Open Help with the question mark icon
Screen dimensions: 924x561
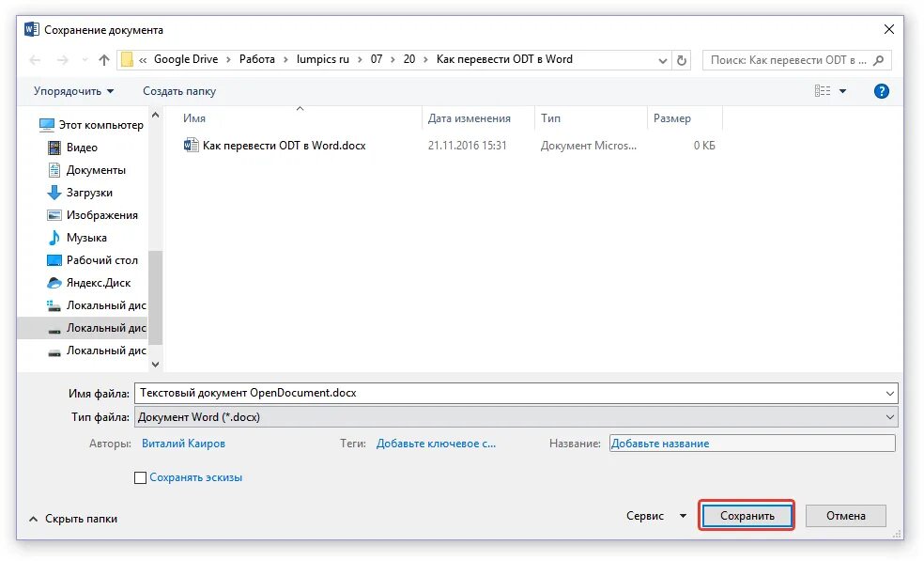coord(881,91)
